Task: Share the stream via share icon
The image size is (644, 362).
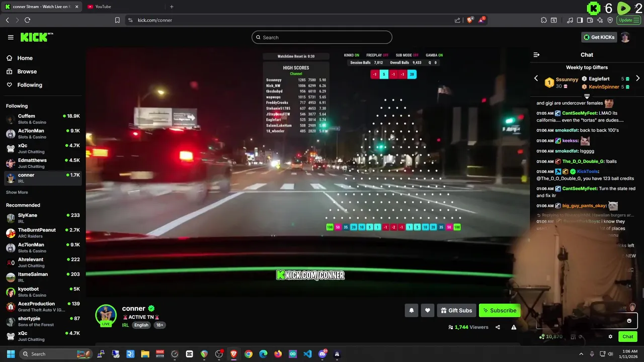Action: (498, 327)
